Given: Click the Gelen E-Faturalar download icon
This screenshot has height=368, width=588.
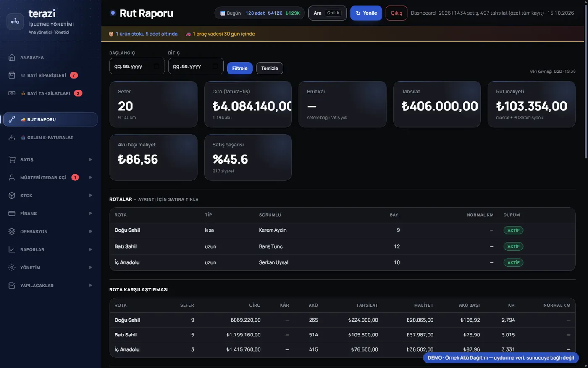Looking at the screenshot, I should tap(12, 138).
